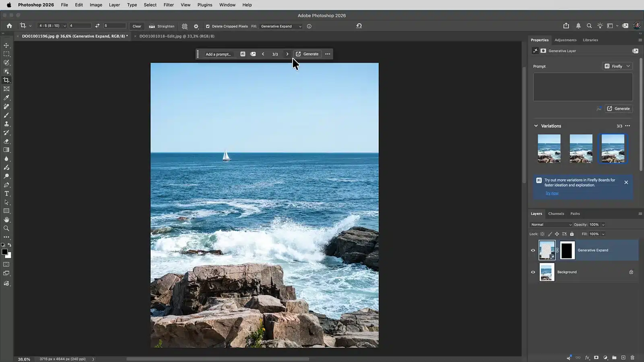The image size is (644, 362).
Task: Open crop overlay grid options
Action: (185, 26)
